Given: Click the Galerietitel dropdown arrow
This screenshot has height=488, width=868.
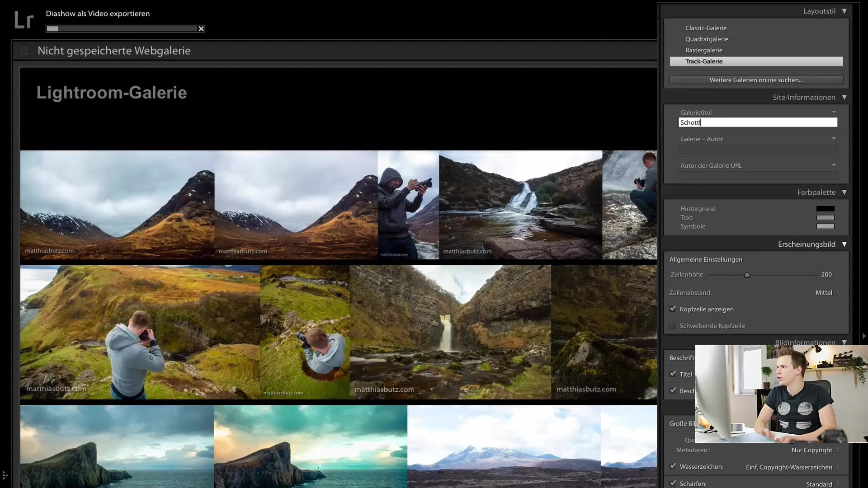Looking at the screenshot, I should [x=835, y=112].
